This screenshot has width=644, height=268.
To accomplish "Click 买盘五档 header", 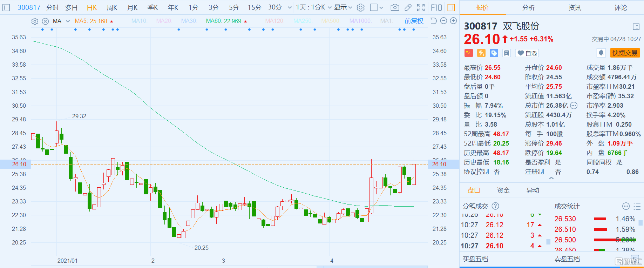I will [475, 259].
